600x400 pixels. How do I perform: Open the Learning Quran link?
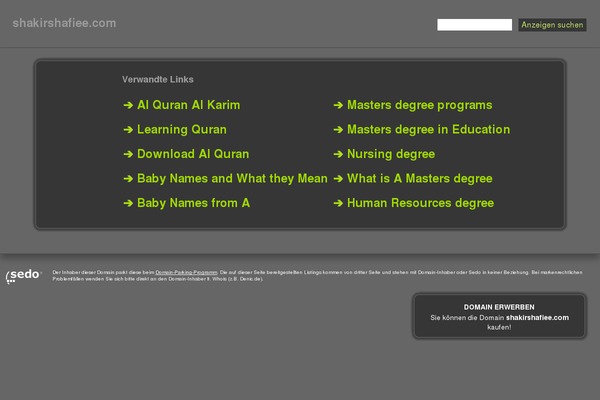(x=182, y=129)
